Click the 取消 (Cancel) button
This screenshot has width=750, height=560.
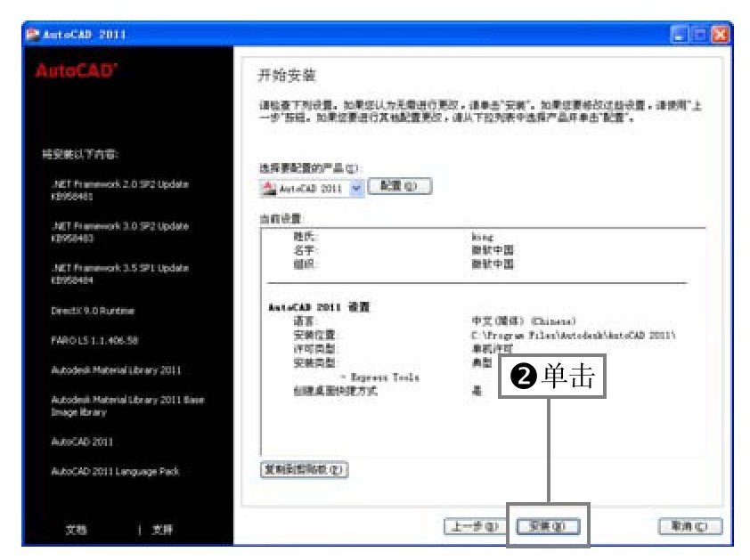tap(689, 526)
